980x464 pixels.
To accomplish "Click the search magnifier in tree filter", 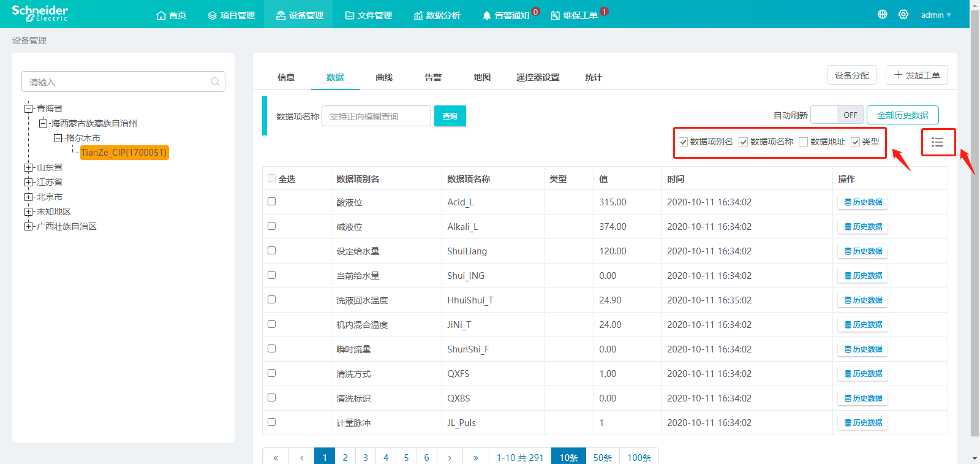I will [x=215, y=82].
